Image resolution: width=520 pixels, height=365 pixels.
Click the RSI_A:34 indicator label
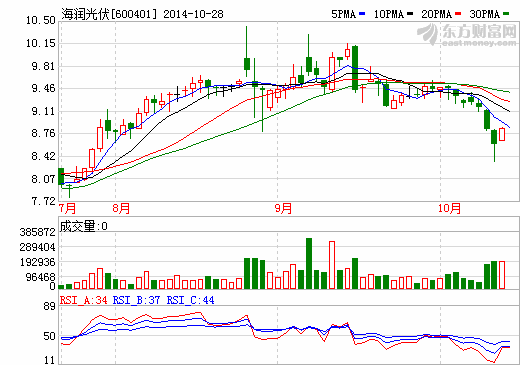[84, 300]
